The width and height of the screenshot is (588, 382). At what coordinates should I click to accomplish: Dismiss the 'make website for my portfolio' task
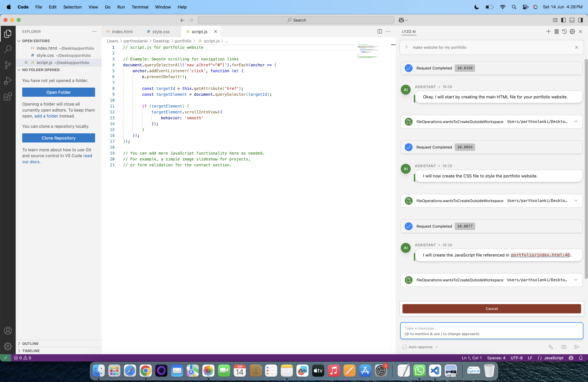coord(576,47)
